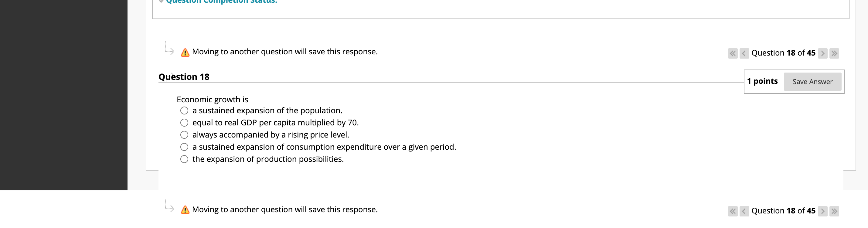
Task: Click the warning triangle next to the top save notice
Action: [x=185, y=52]
